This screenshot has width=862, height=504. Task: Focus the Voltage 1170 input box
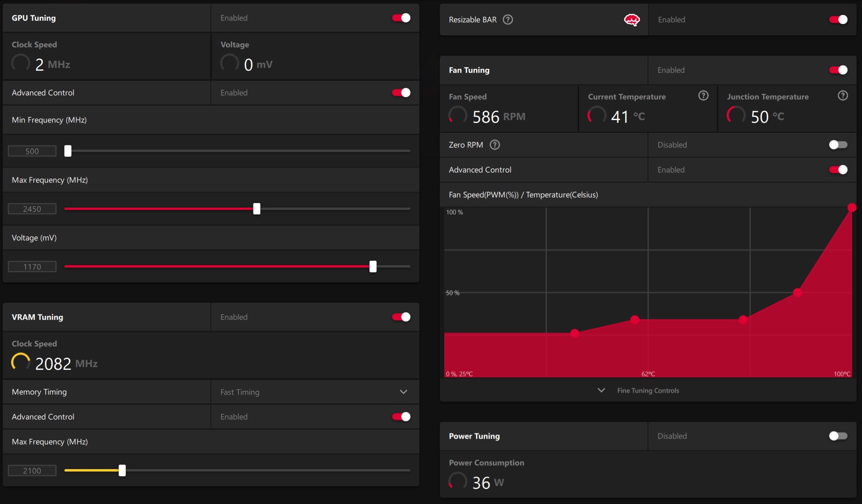tap(32, 267)
